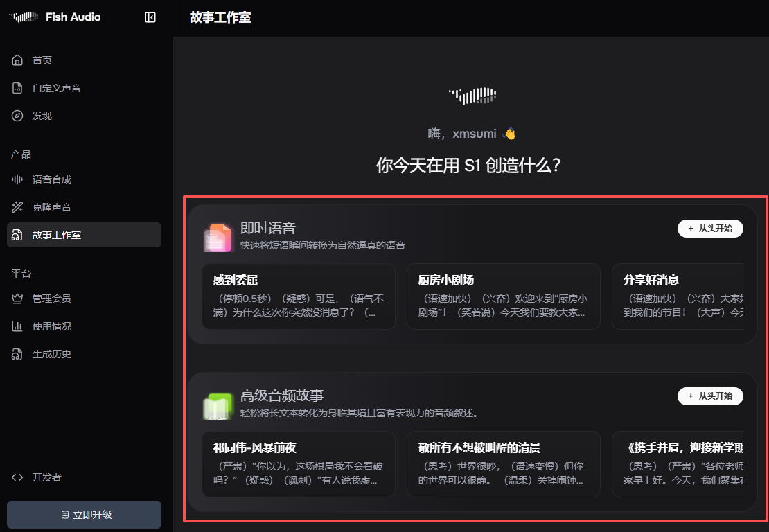The height and width of the screenshot is (532, 769).
Task: Click the Fish Audio logo icon
Action: click(x=23, y=17)
